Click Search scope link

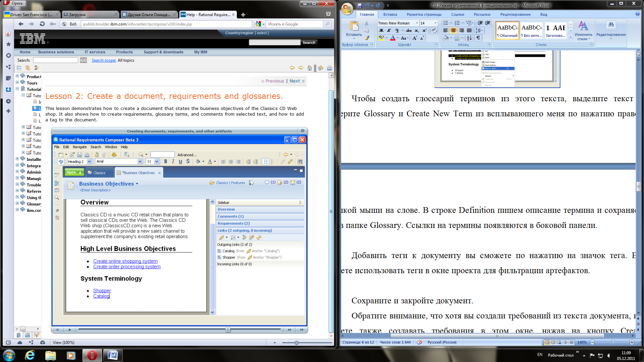(104, 60)
